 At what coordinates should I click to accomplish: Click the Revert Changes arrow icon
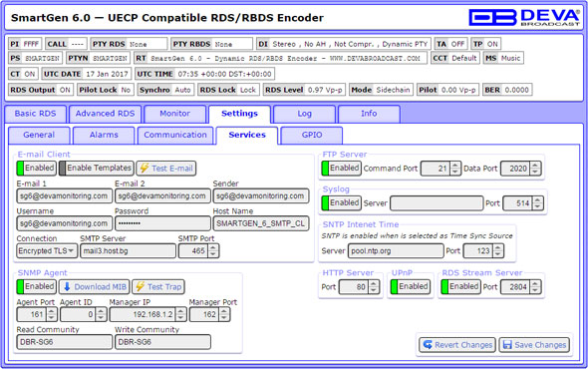point(428,345)
